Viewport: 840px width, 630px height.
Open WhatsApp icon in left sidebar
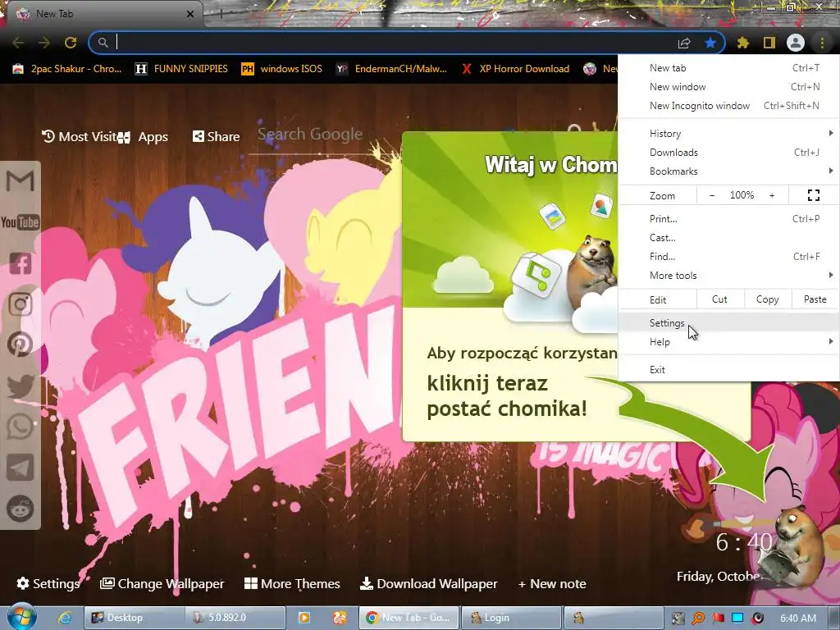click(x=20, y=427)
